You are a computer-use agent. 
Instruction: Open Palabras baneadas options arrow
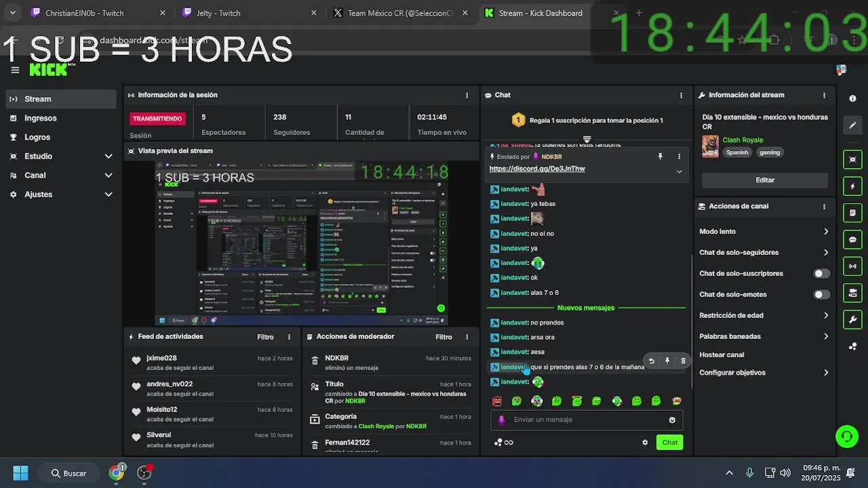(825, 337)
